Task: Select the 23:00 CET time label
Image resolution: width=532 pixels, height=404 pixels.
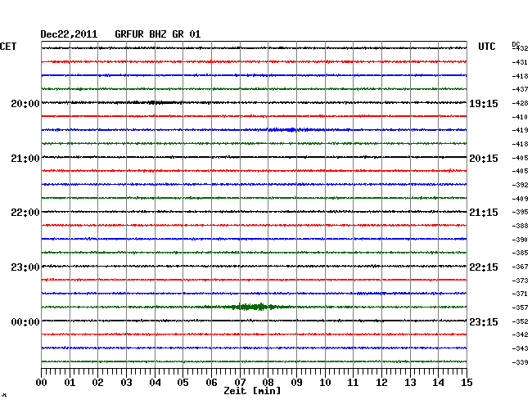Action: point(25,267)
